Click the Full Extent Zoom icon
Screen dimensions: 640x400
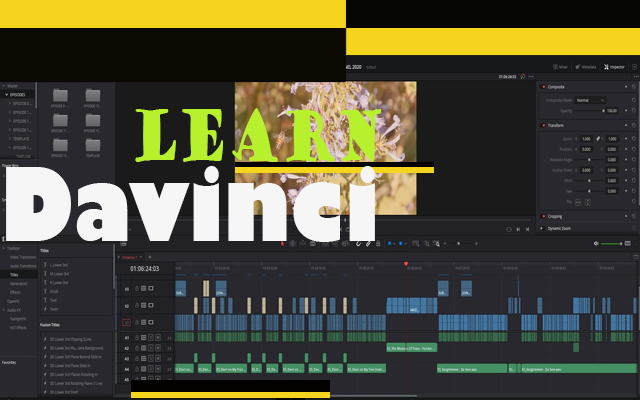coord(416,244)
